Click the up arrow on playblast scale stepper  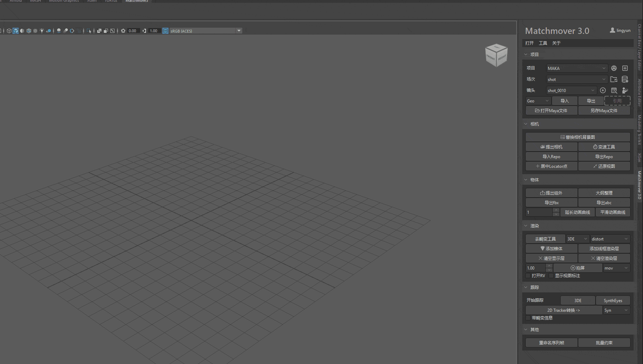coord(549,266)
